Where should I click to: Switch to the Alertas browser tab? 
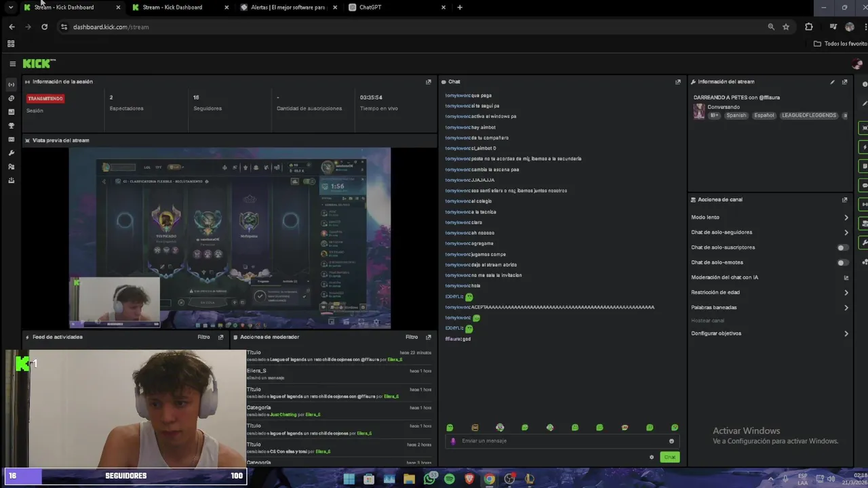pyautogui.click(x=288, y=7)
